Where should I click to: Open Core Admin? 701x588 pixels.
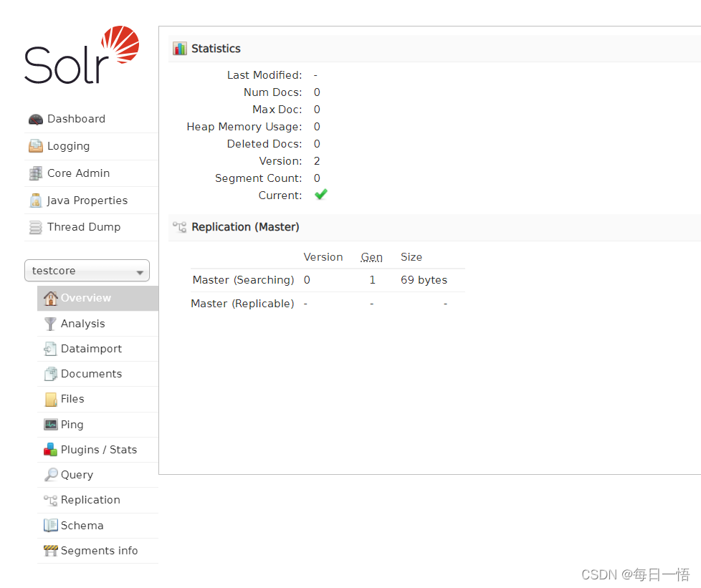(x=79, y=173)
